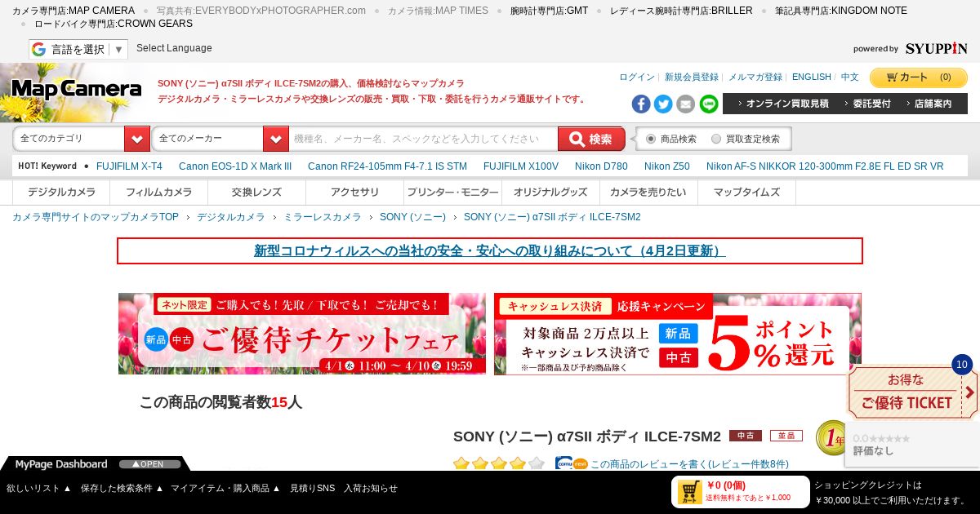Click the ミラーレスカメラ breadcrumb
This screenshot has width=980, height=514.
click(x=322, y=217)
